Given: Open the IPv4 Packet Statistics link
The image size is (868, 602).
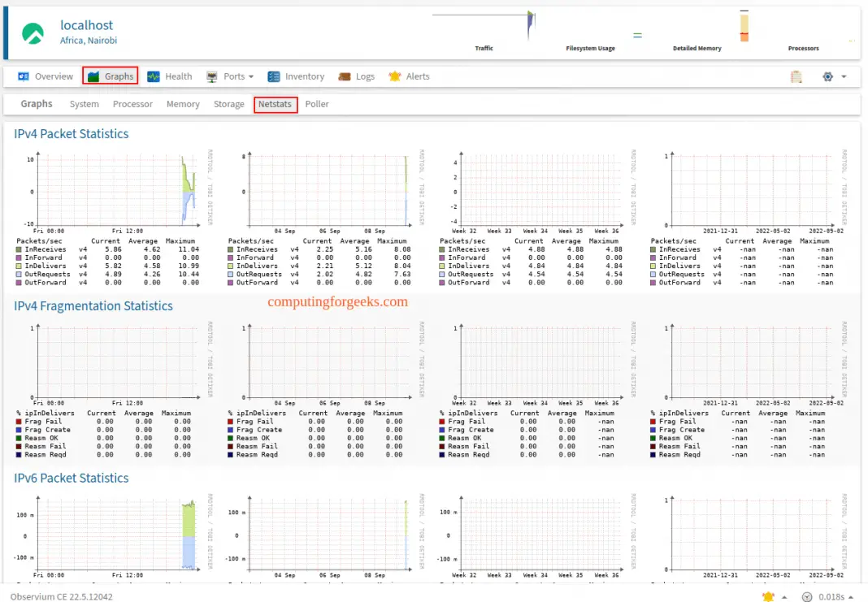Looking at the screenshot, I should [72, 133].
